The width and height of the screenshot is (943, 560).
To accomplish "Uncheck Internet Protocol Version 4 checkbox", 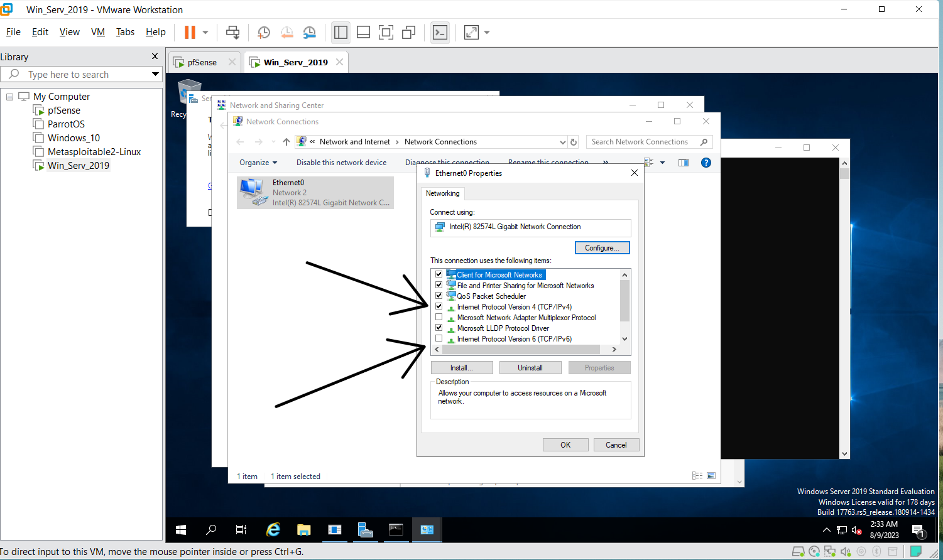I will 439,306.
